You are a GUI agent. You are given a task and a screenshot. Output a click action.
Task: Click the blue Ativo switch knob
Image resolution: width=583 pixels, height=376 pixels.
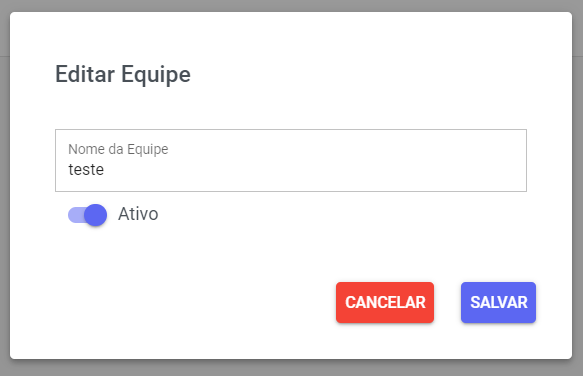pos(96,215)
